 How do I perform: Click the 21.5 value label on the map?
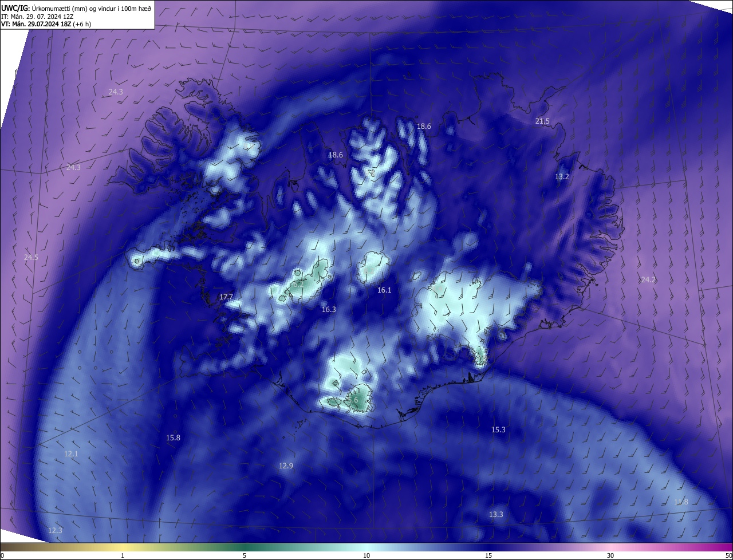542,121
